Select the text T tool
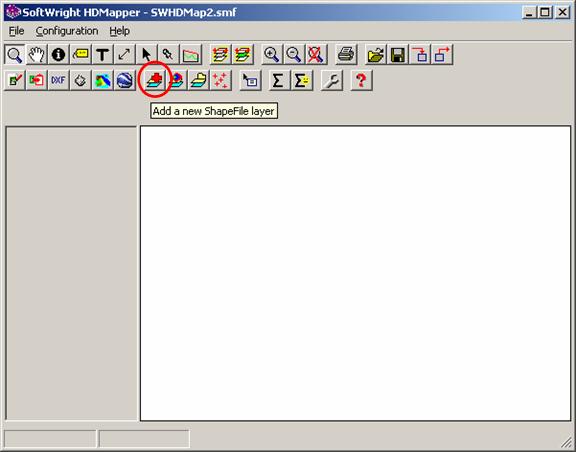Screen dimensions: 576x452 (102, 55)
